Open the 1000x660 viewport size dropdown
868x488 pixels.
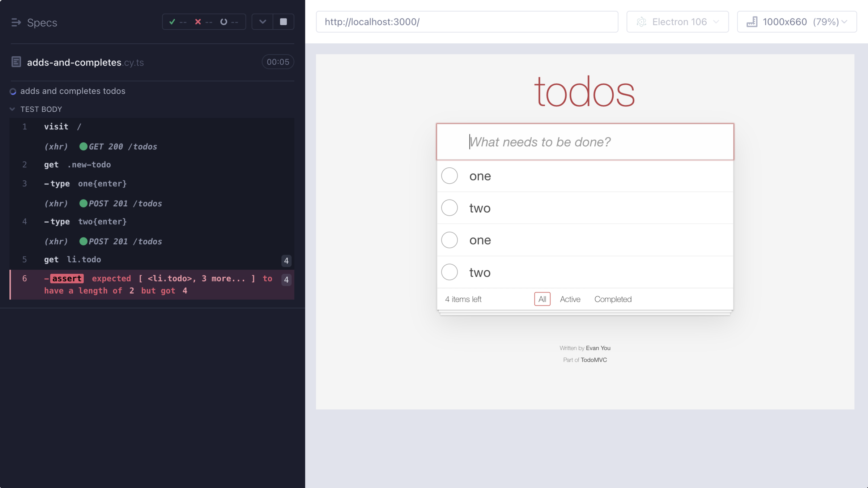797,22
